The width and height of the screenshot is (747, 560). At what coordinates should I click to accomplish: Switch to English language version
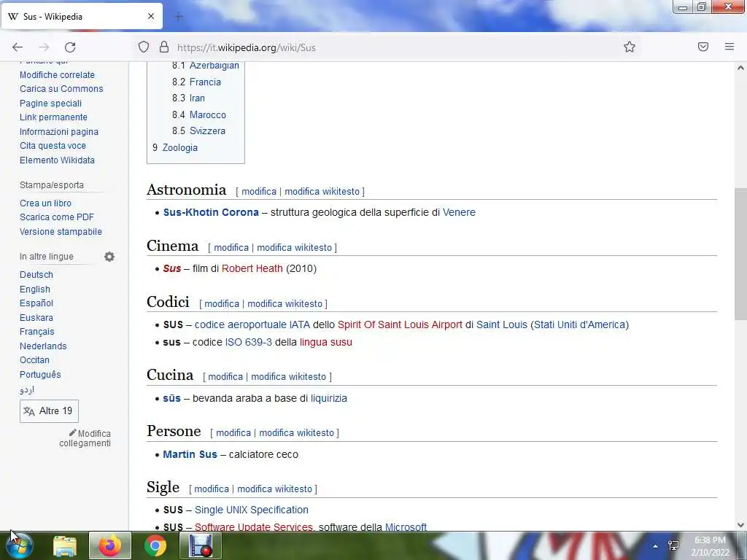(x=35, y=289)
